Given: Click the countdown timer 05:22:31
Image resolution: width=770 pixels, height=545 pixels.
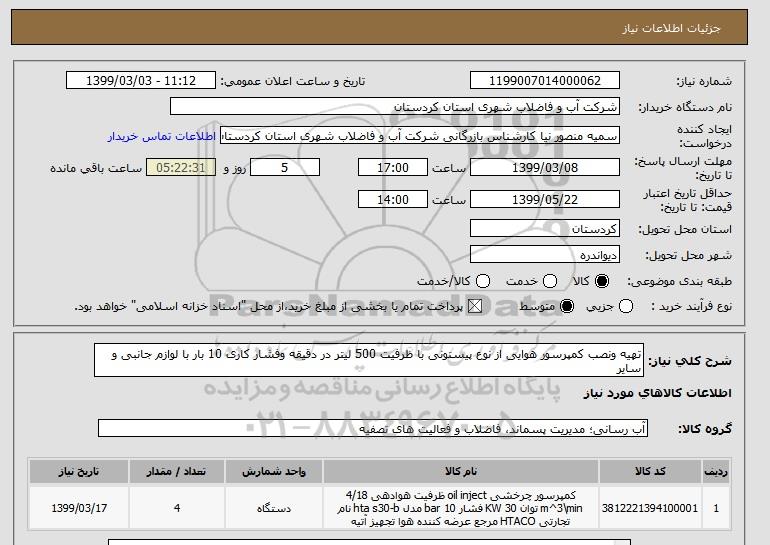Looking at the screenshot, I should pyautogui.click(x=181, y=167).
